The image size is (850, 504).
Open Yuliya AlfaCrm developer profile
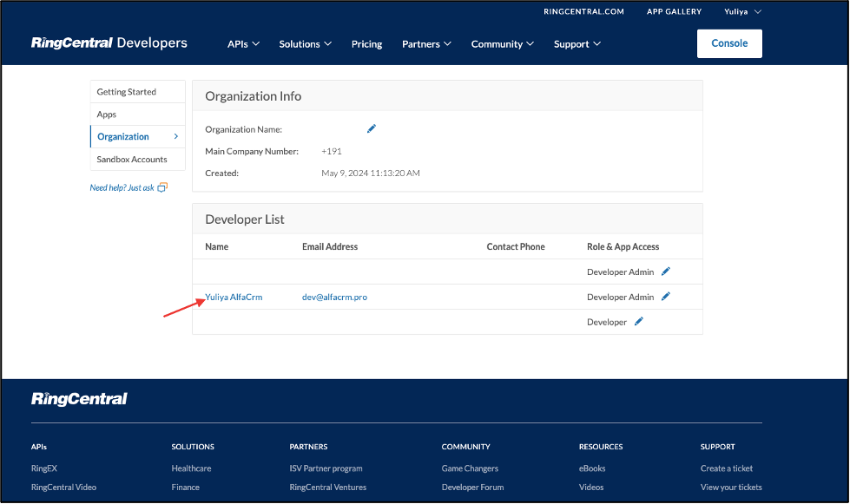point(234,297)
